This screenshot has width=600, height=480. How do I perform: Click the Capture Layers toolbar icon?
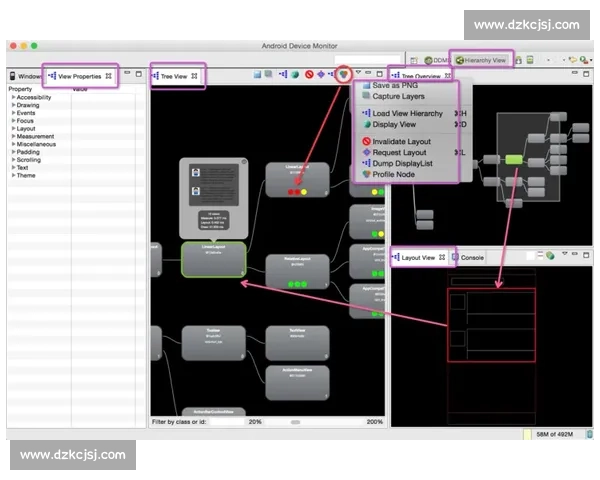coord(269,74)
